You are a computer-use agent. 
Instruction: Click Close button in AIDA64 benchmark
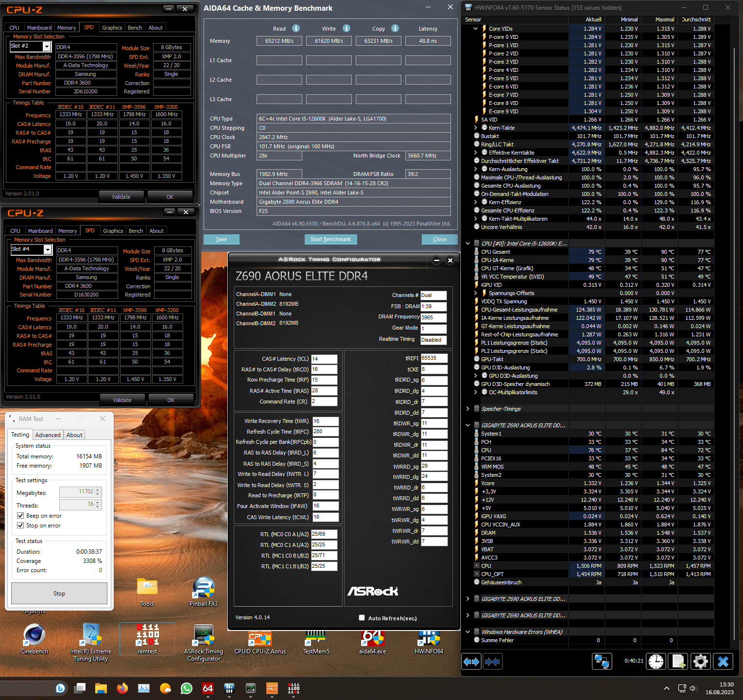coord(440,239)
